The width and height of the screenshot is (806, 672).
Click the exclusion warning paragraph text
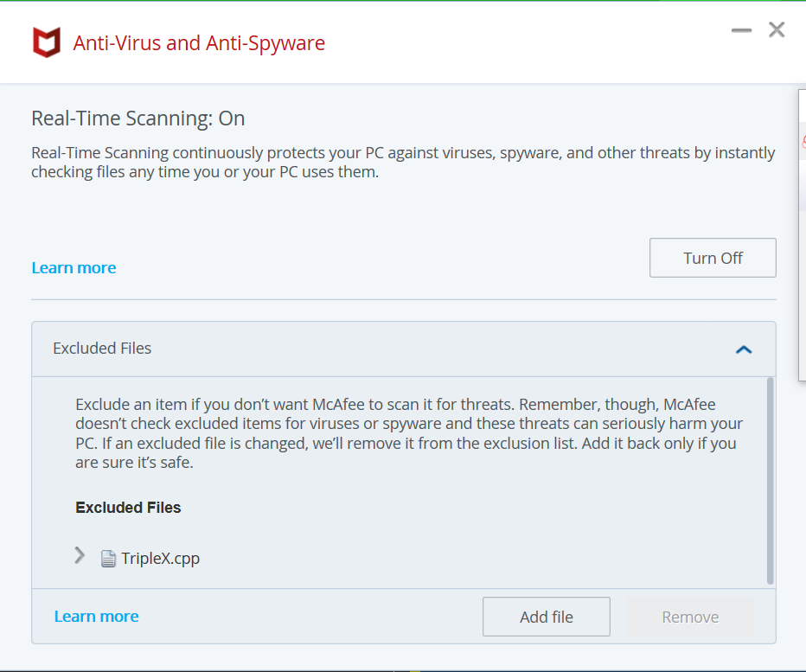pos(408,433)
